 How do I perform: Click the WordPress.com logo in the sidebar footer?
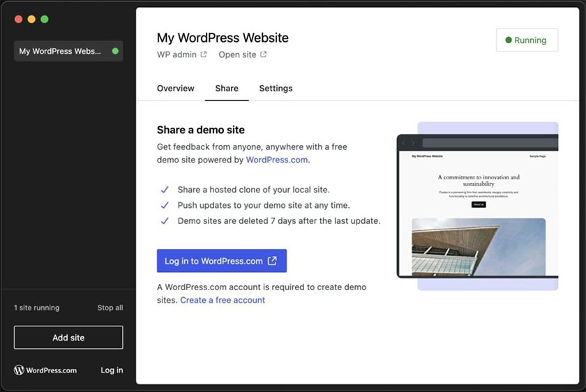[45, 370]
